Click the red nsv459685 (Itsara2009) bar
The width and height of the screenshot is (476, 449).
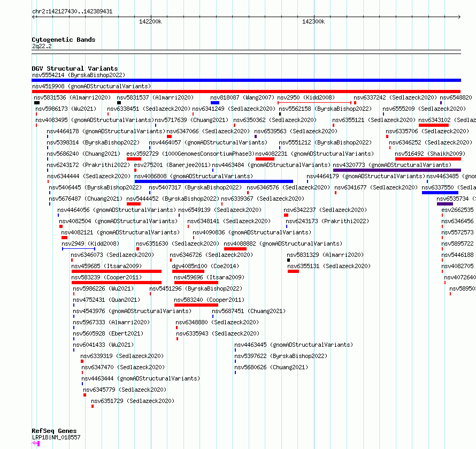tap(117, 271)
